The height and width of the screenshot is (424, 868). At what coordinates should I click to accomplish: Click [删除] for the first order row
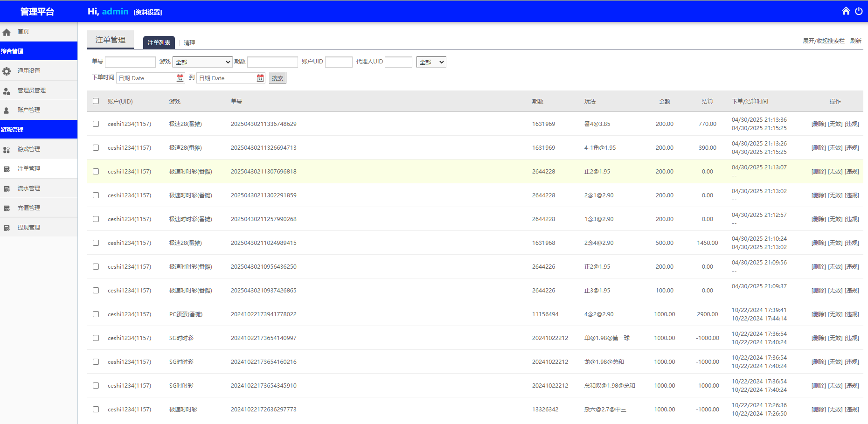(819, 124)
